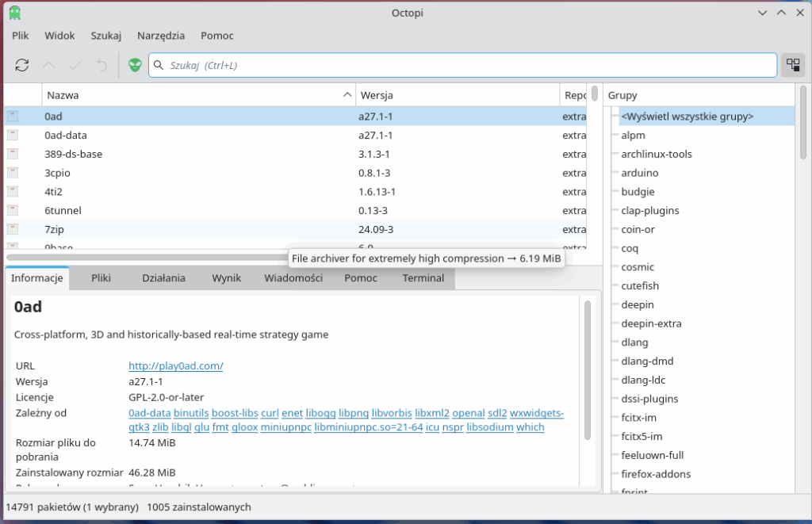The width and height of the screenshot is (812, 524).
Task: Click version 1.6.13-1 cell of 4ti2
Action: click(377, 192)
